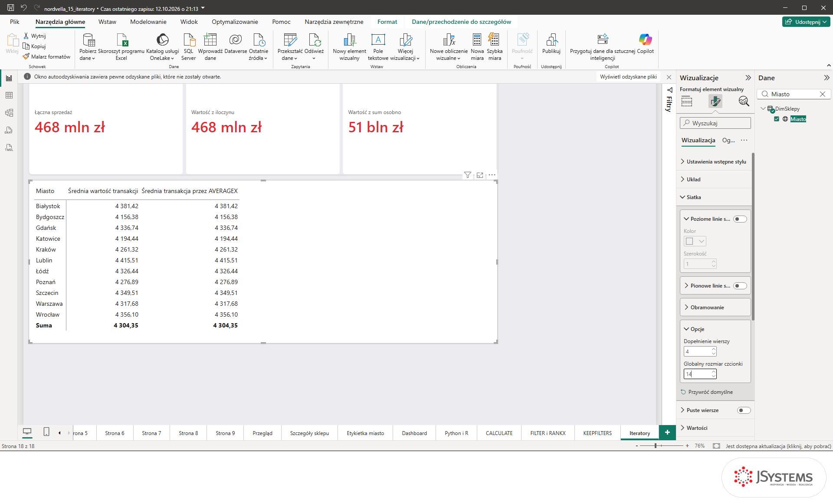Open filter icon on the table visual
This screenshot has width=833, height=504.
point(468,175)
